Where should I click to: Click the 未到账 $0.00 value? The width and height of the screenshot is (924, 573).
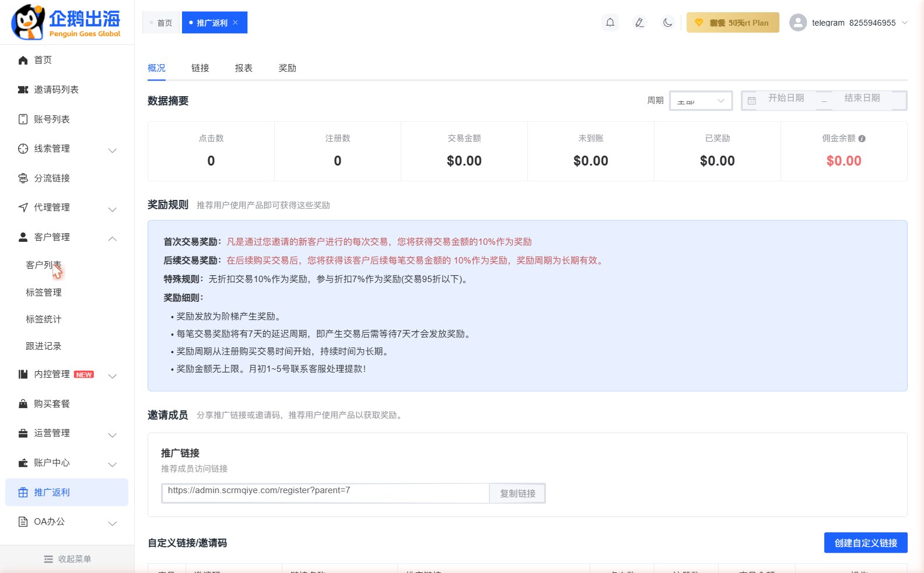pyautogui.click(x=591, y=161)
